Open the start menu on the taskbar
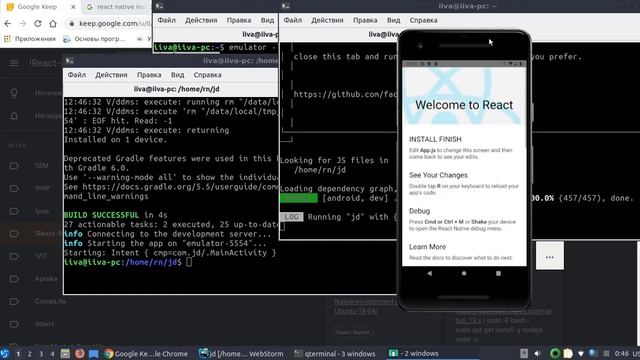 tap(5, 353)
